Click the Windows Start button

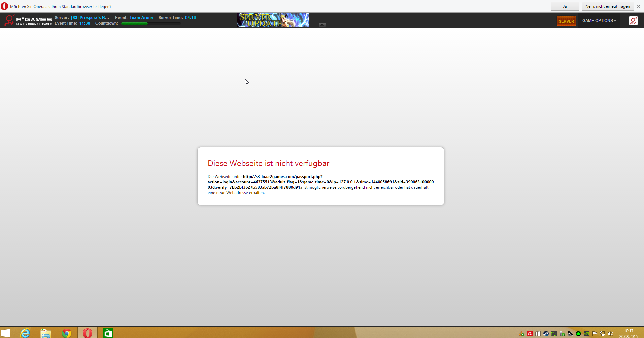tap(6, 333)
